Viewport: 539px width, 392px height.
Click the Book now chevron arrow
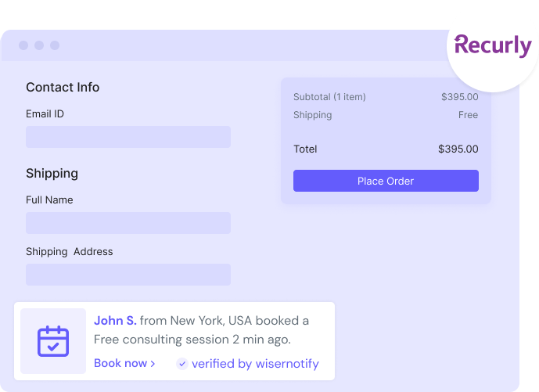(x=153, y=364)
